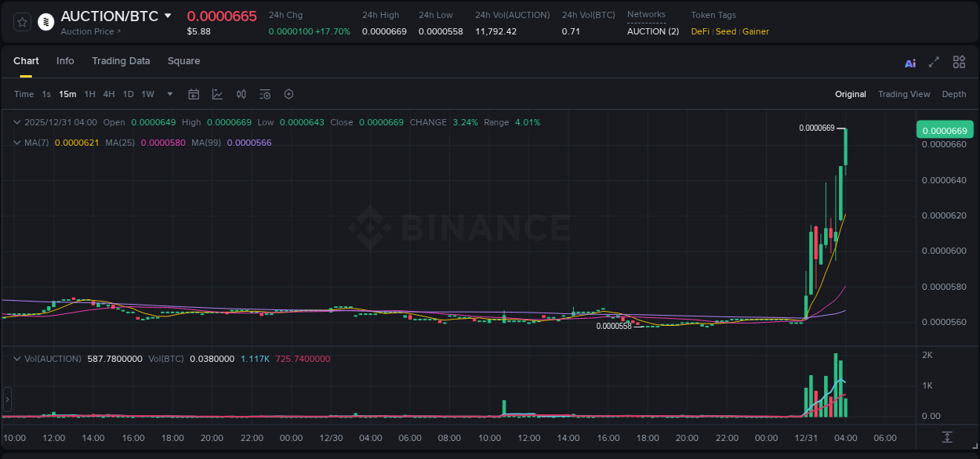Image resolution: width=980 pixels, height=459 pixels.
Task: Open the Info tab
Action: coord(65,61)
